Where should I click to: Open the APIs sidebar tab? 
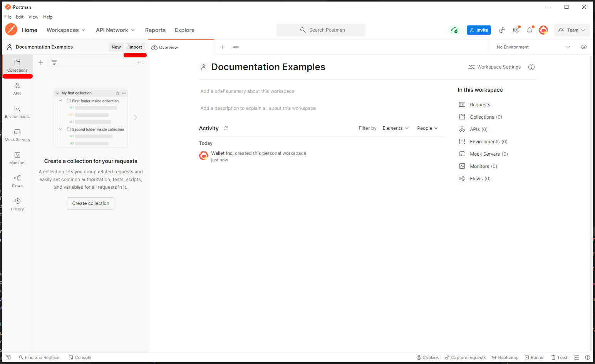coord(17,89)
